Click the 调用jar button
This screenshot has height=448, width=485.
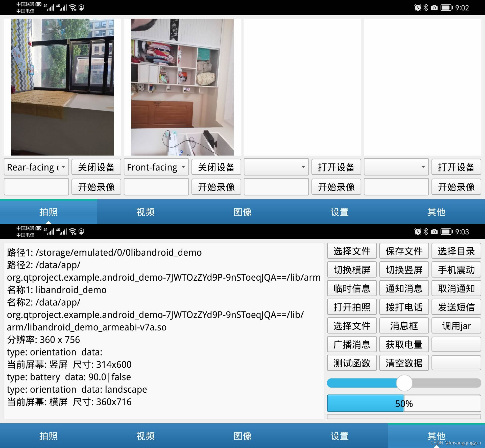pos(456,326)
